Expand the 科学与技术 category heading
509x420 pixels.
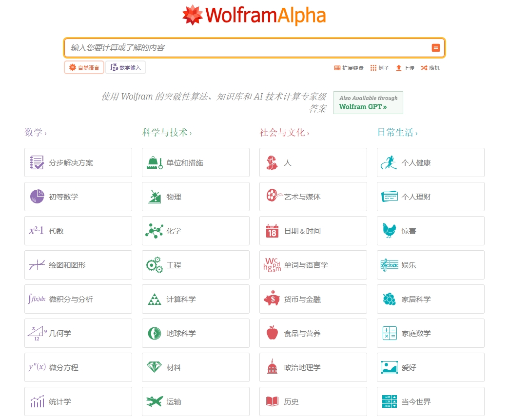(166, 132)
